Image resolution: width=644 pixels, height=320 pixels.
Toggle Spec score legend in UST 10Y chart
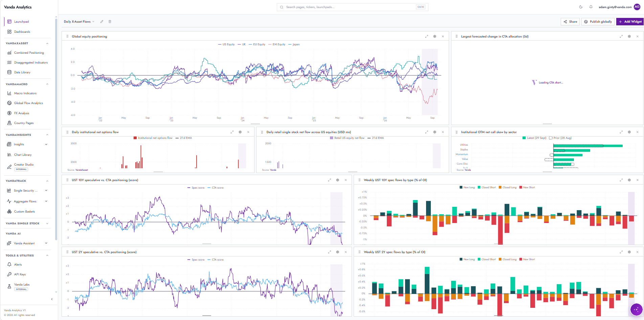[196, 188]
